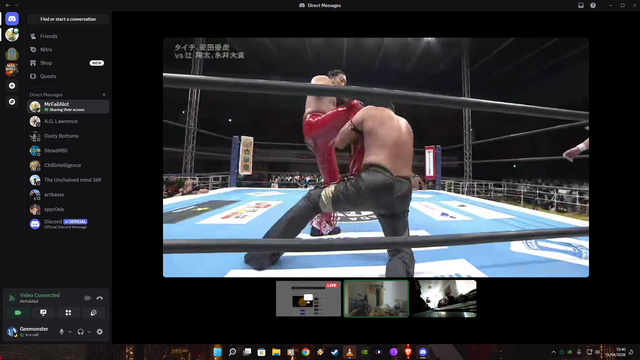Open the gravestone server icon
640x360 pixels.
coord(12,53)
